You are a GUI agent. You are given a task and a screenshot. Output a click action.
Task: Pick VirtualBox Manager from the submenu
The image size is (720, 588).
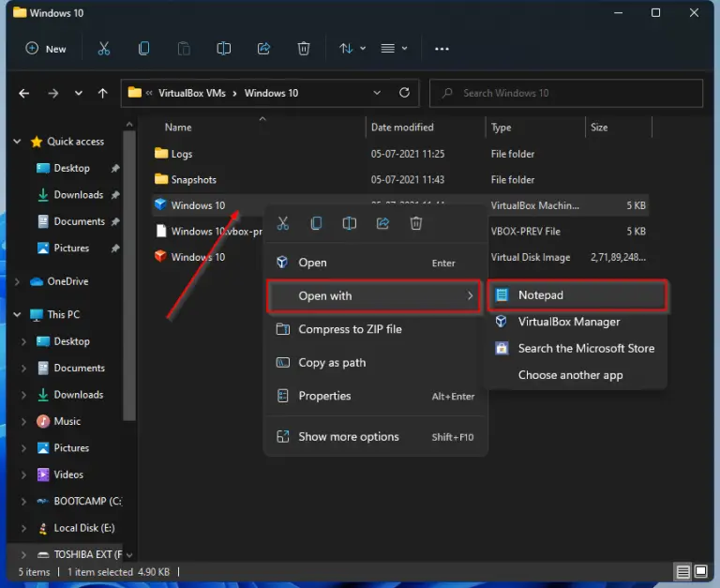(577, 322)
